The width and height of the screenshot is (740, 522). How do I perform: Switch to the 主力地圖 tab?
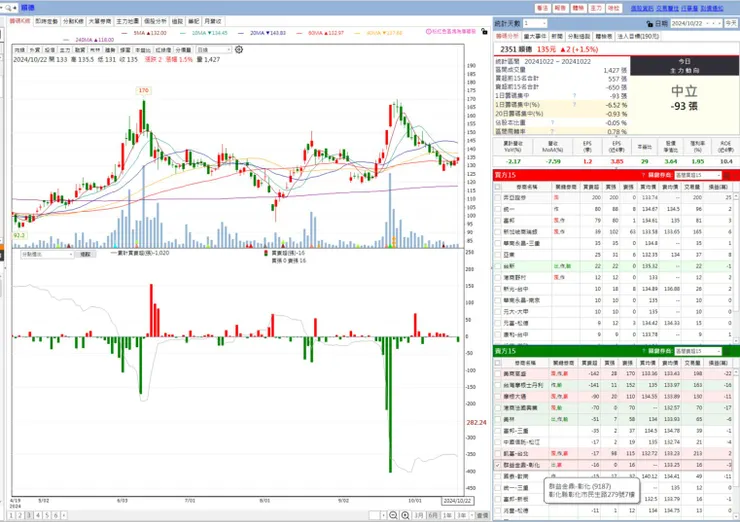pyautogui.click(x=127, y=21)
